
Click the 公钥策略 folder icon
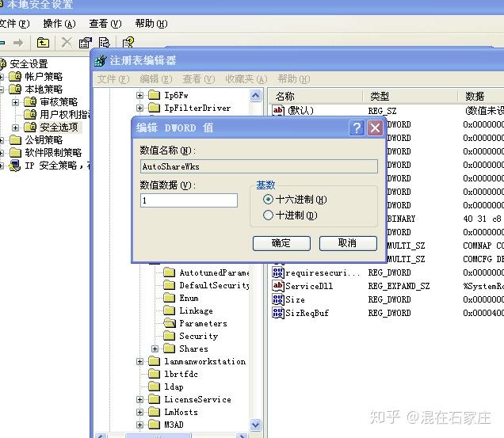tap(15, 139)
